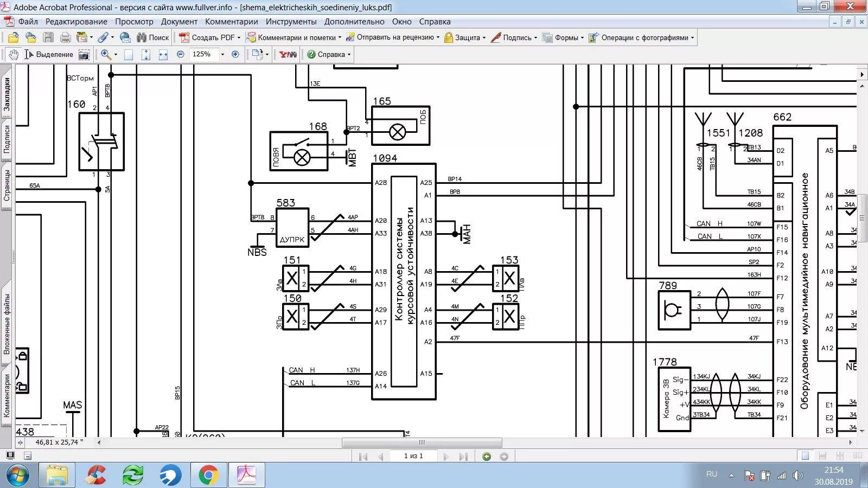Click the Save file floppy icon

pyautogui.click(x=48, y=37)
